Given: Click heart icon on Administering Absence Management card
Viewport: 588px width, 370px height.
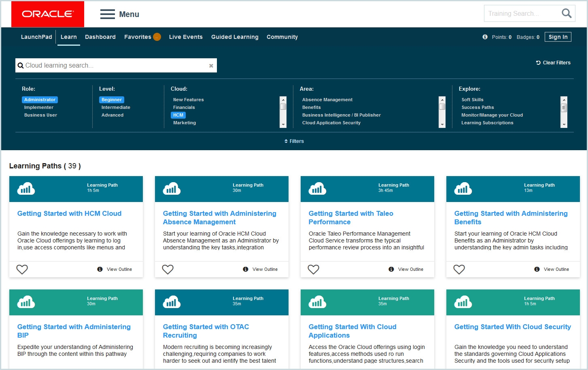Looking at the screenshot, I should coord(168,269).
